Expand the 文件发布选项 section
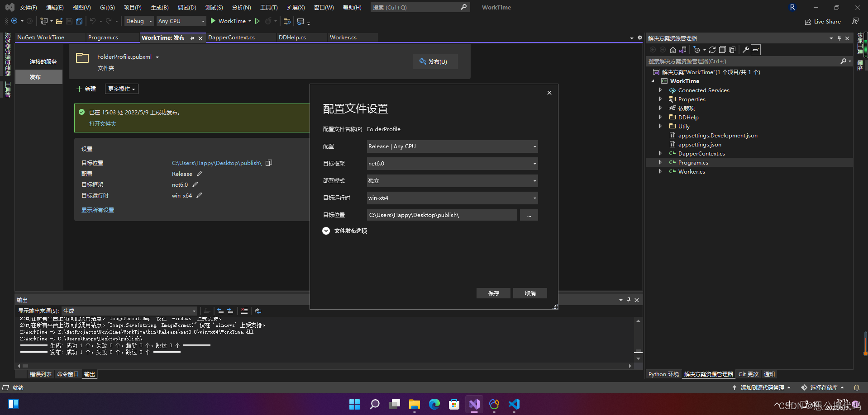 tap(326, 231)
